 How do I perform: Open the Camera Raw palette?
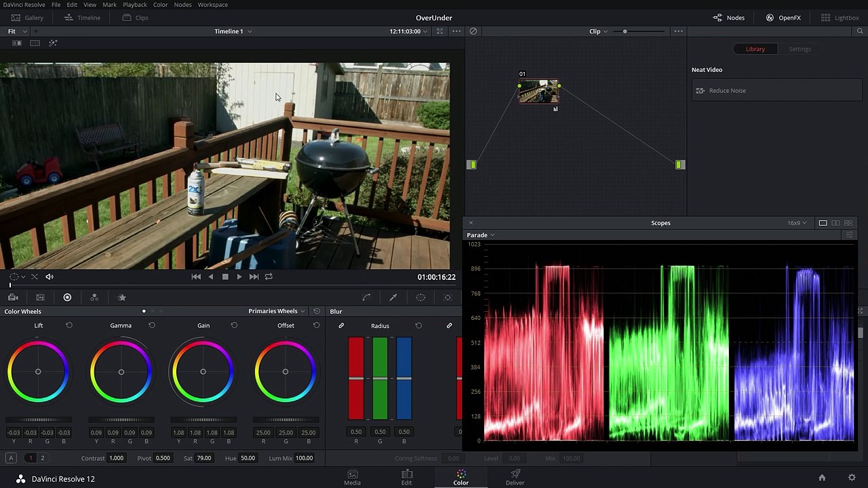click(x=13, y=298)
